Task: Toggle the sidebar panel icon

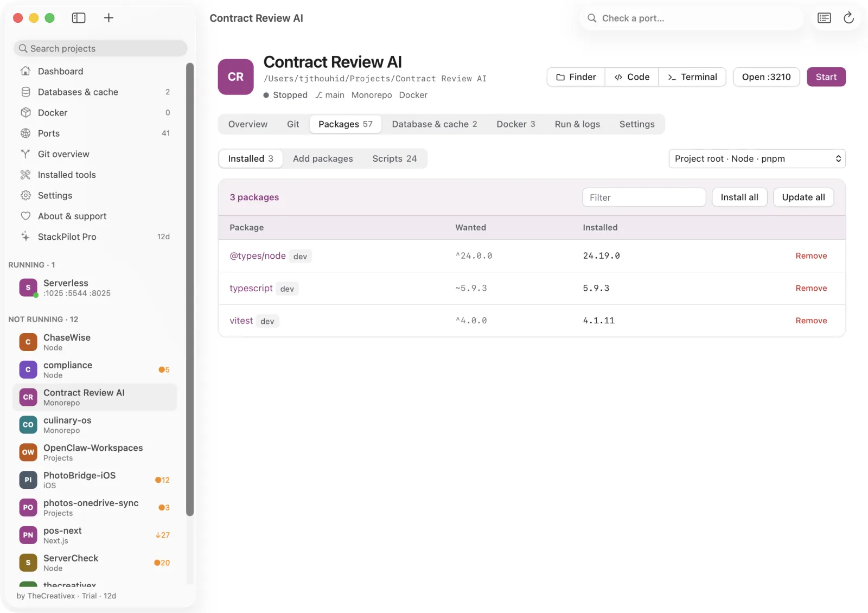Action: pos(79,18)
